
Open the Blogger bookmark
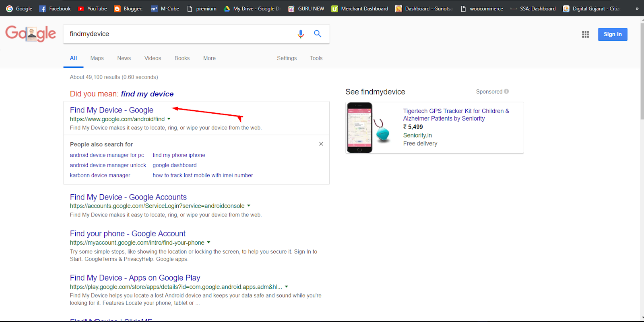[x=128, y=8]
